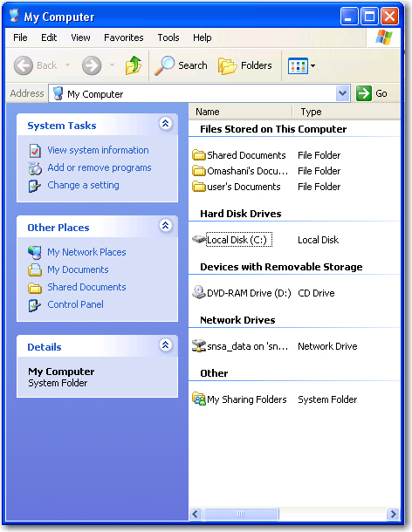
Task: Toggle the Folders pane button
Action: (x=245, y=65)
